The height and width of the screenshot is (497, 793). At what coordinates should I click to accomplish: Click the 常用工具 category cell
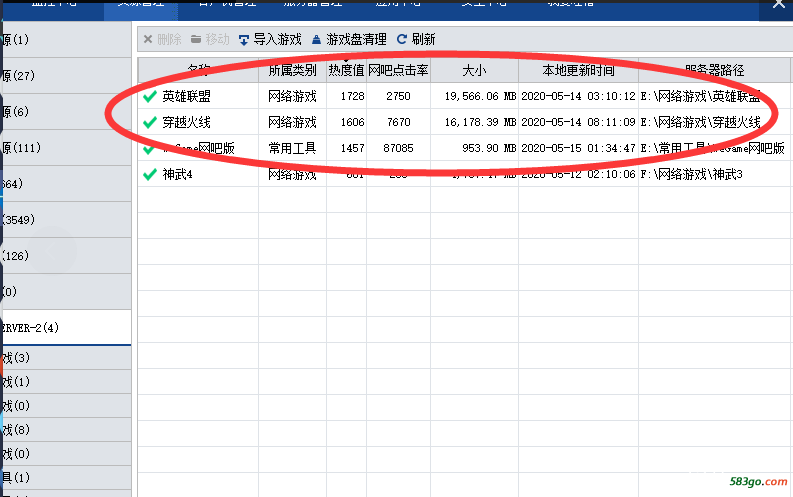292,148
